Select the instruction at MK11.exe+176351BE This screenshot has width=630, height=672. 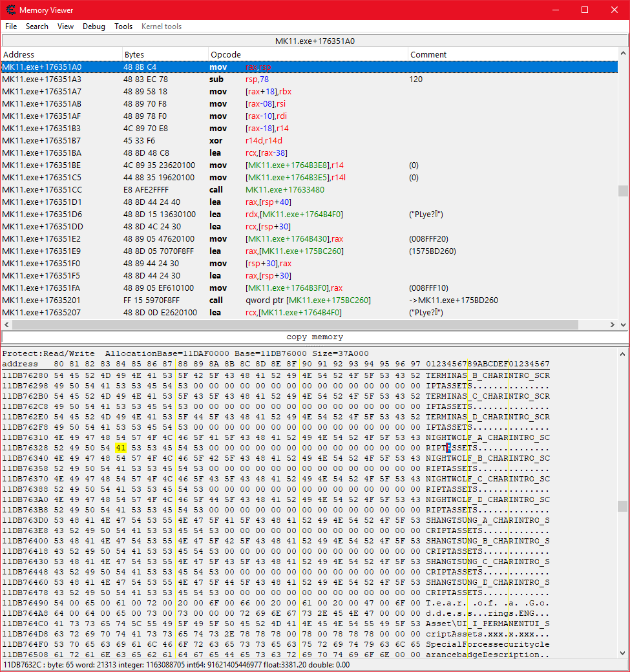[x=310, y=165]
